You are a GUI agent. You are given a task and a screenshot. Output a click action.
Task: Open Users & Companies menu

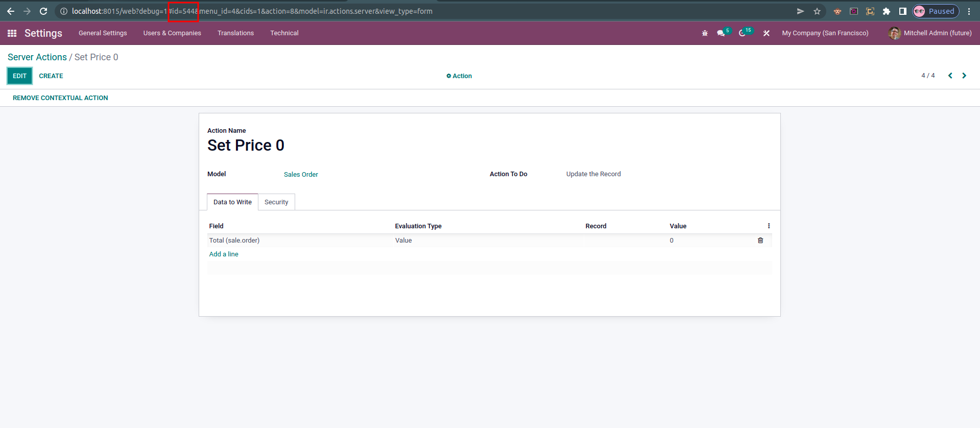(x=172, y=33)
